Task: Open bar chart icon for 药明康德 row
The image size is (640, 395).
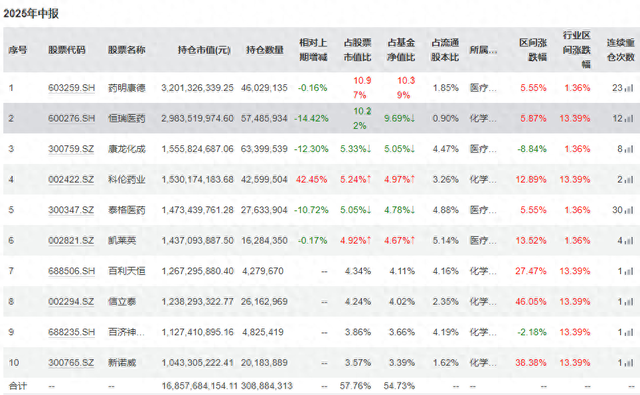Action: click(629, 88)
